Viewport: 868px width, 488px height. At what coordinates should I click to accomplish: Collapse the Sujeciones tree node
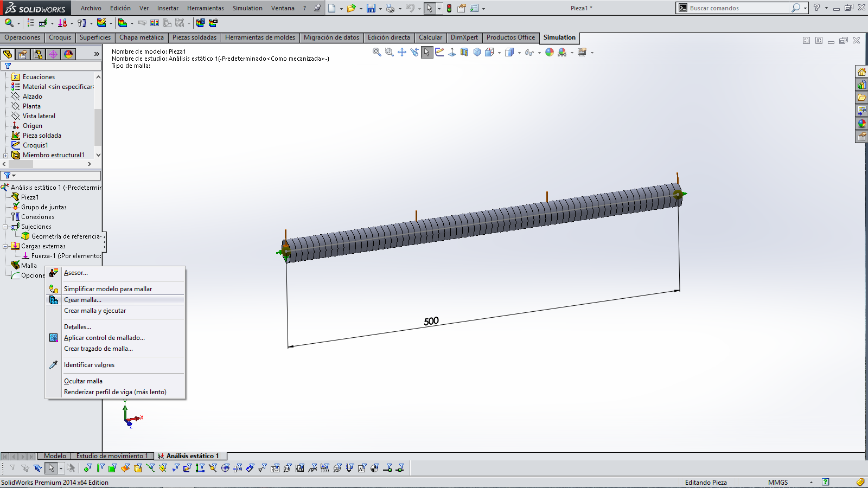(5, 227)
